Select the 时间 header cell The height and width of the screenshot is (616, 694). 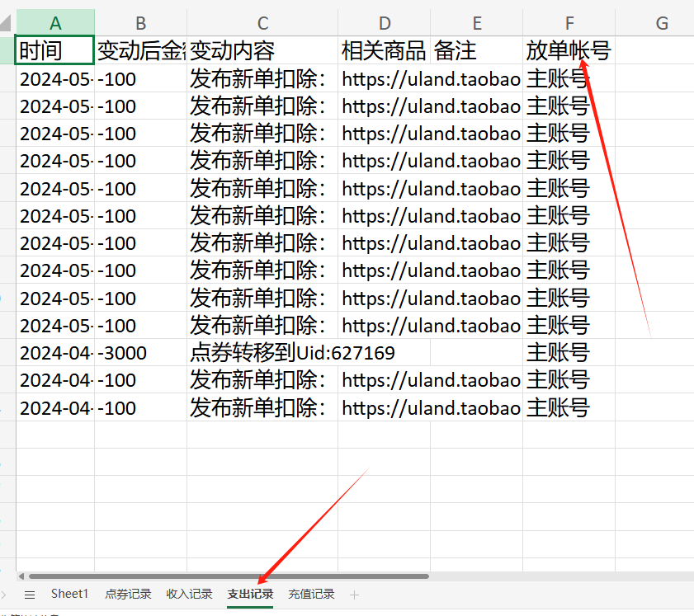click(x=55, y=51)
